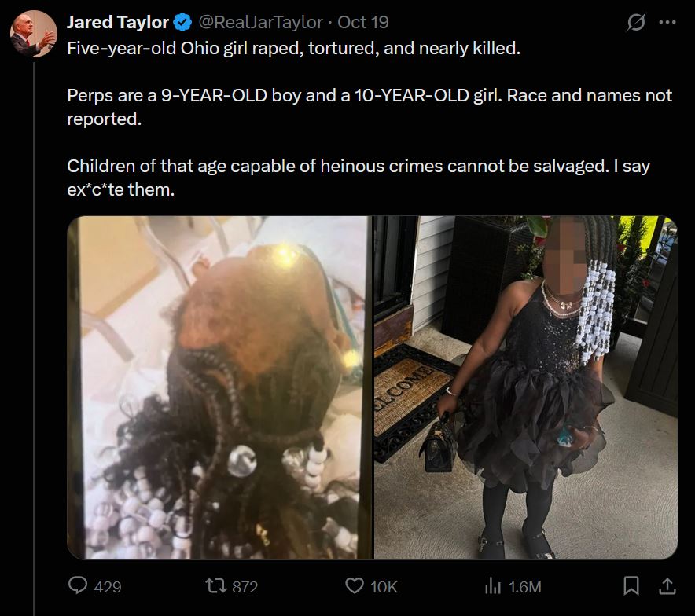
Task: Click the Grok slashed-circle icon
Action: click(x=635, y=22)
